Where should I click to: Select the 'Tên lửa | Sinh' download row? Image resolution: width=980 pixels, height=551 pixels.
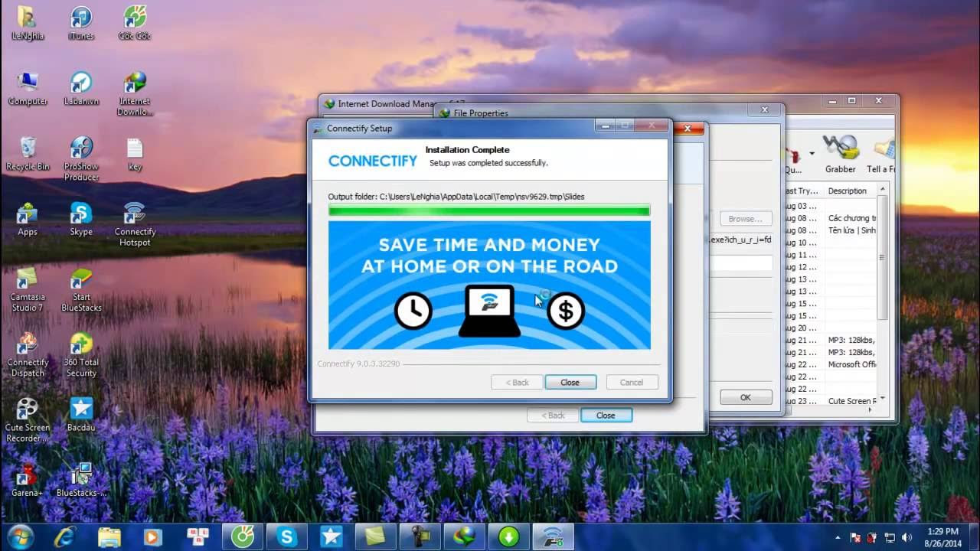pos(831,230)
